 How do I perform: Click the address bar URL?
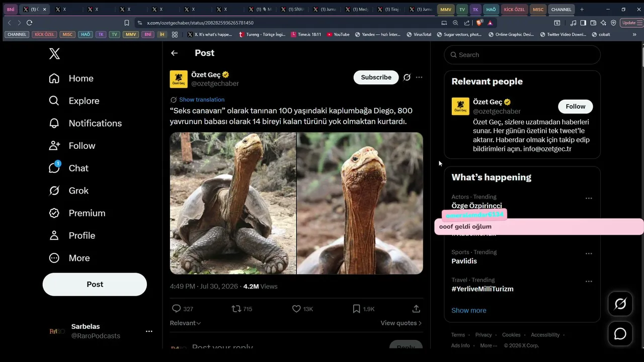(x=200, y=23)
